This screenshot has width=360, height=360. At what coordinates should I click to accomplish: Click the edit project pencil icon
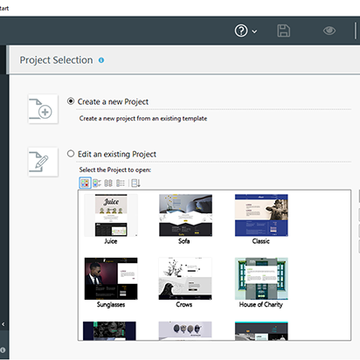[x=43, y=162]
